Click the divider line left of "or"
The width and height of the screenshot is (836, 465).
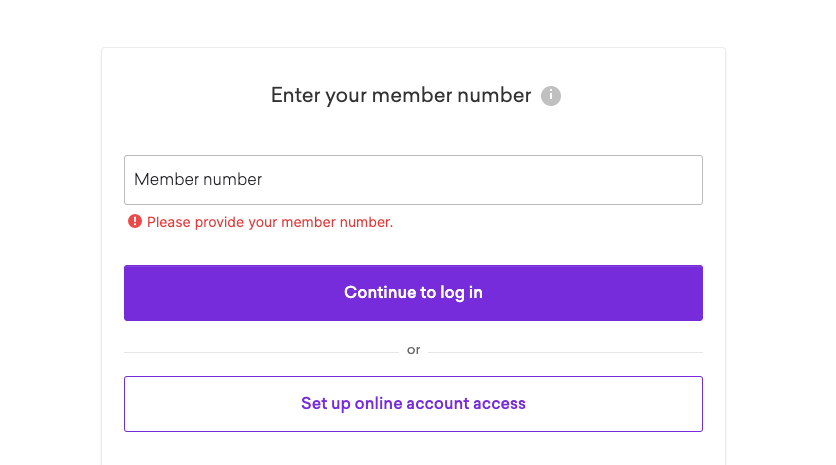point(260,352)
